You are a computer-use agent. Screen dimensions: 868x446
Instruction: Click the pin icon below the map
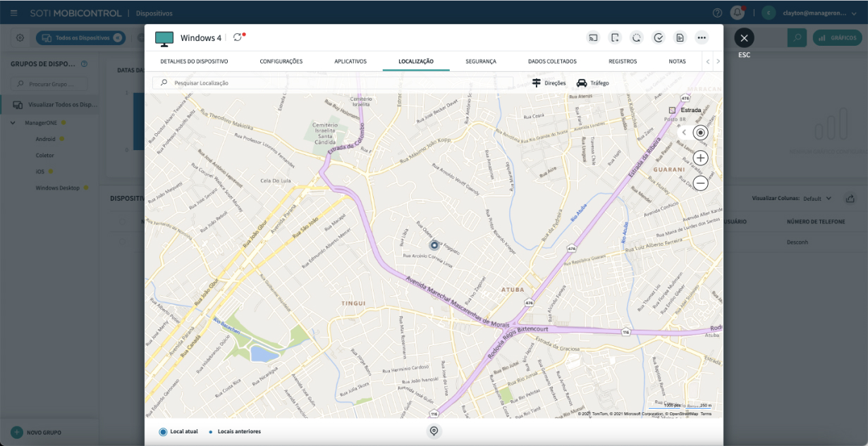point(434,431)
